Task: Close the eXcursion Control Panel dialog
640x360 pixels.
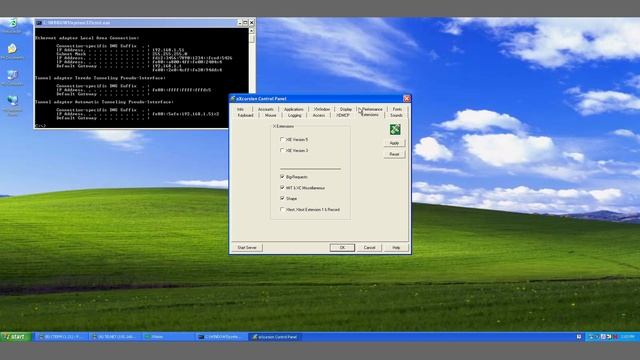Action: point(407,98)
